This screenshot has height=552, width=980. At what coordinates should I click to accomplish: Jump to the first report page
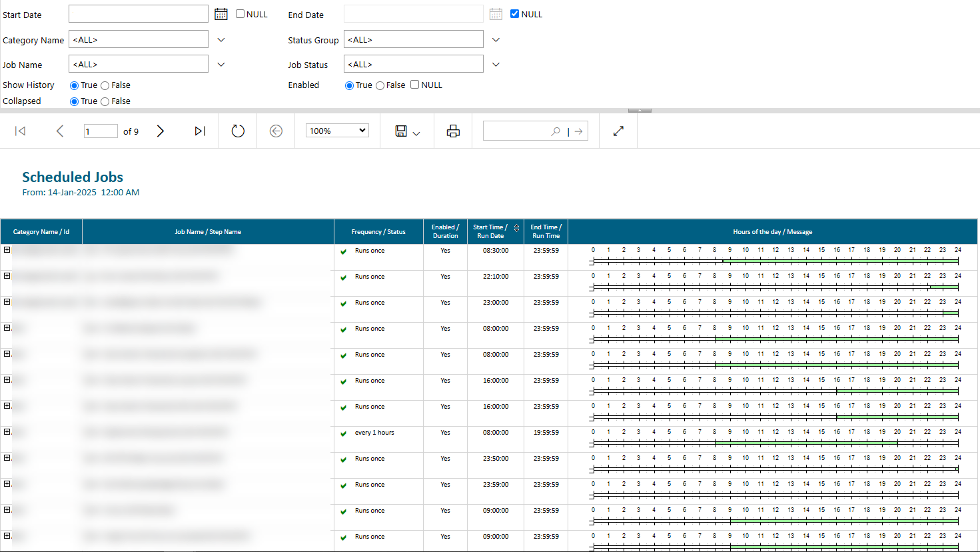coord(20,131)
